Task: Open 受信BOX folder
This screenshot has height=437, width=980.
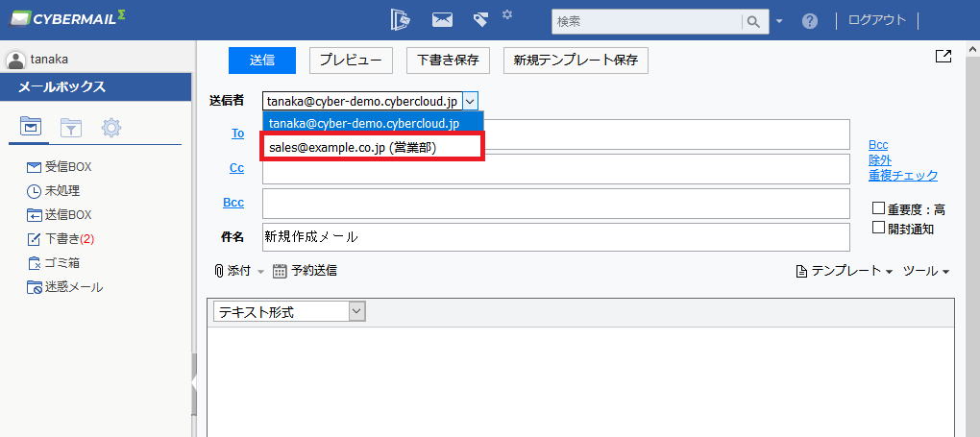Action: tap(67, 167)
